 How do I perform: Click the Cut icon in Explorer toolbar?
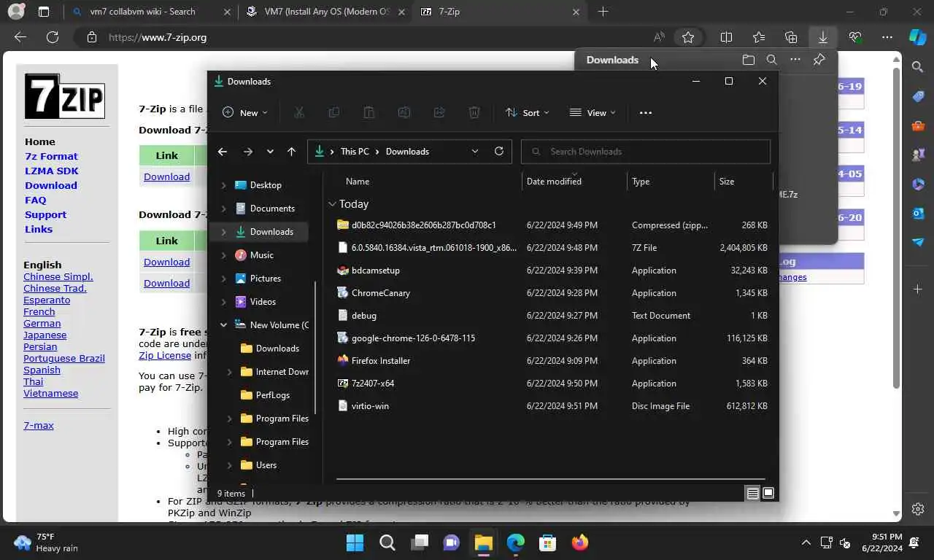298,112
